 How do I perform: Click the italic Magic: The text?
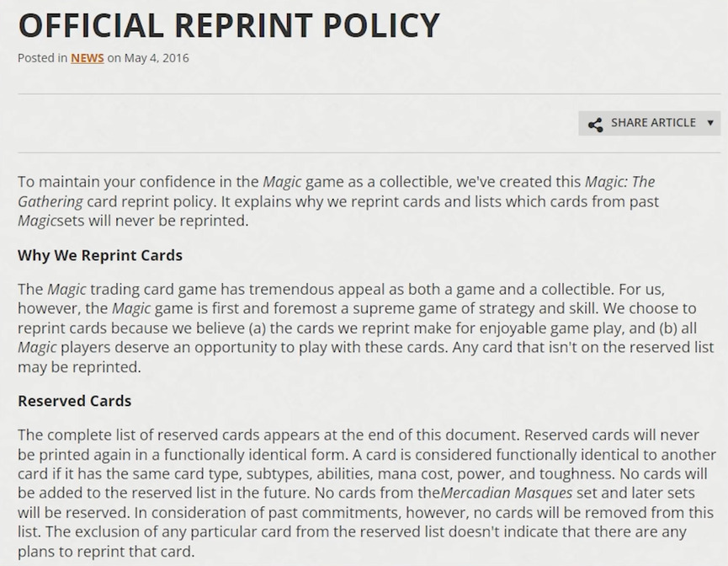(x=619, y=182)
